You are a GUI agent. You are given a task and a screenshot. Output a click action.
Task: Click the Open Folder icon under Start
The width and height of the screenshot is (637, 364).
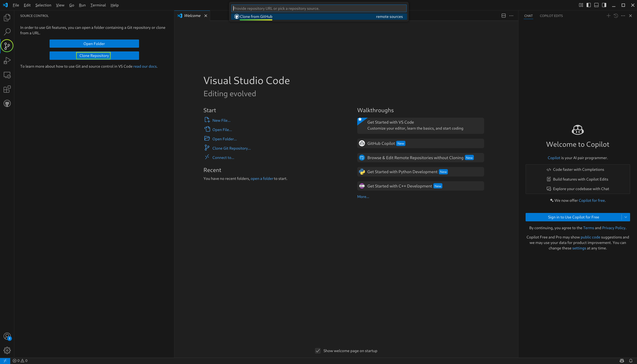207,138
